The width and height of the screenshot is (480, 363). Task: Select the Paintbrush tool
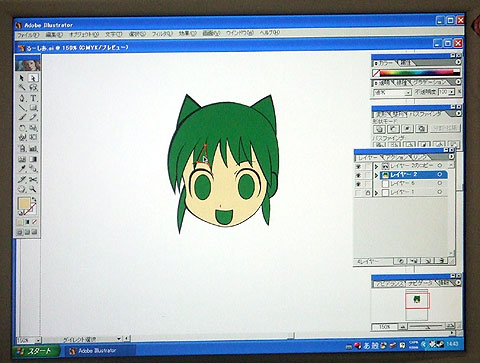[x=22, y=117]
